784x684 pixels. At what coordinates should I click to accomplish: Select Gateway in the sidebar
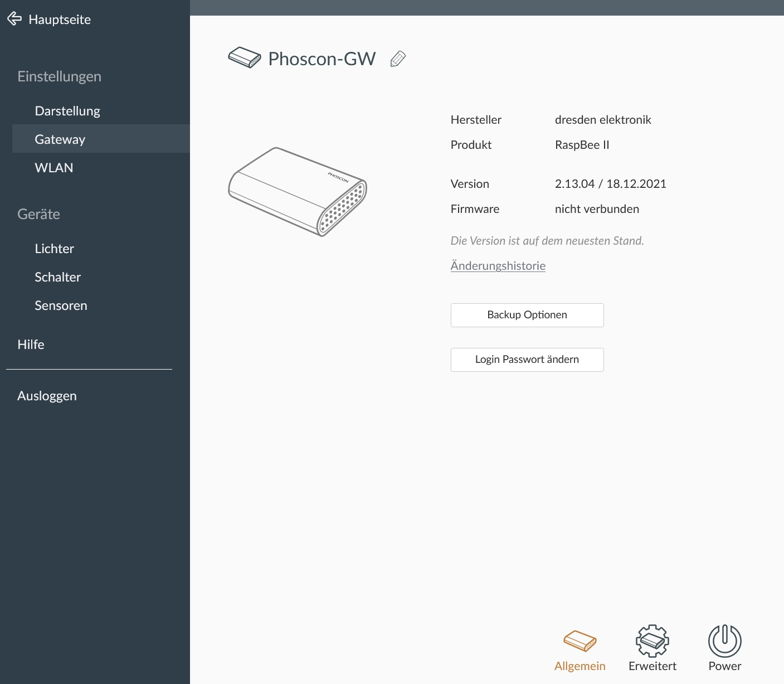pos(60,139)
